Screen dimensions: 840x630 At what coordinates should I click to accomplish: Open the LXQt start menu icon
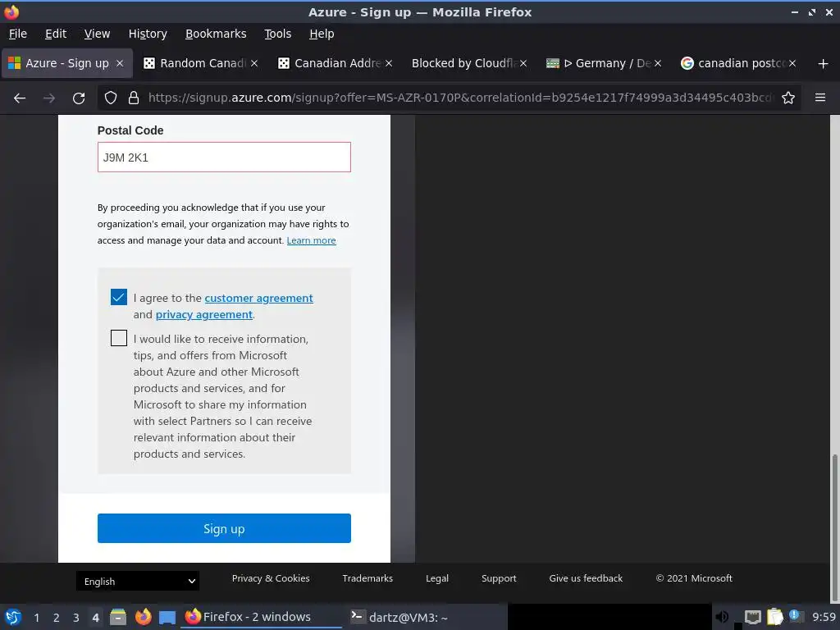point(13,617)
